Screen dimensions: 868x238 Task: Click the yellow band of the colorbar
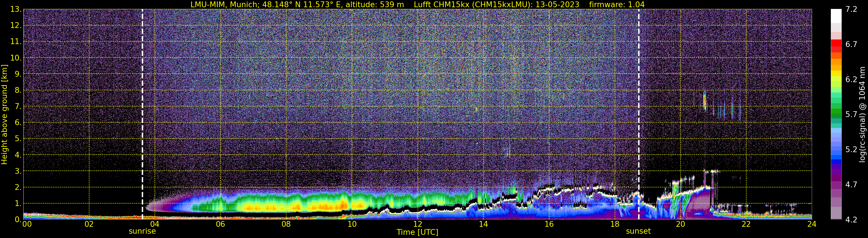point(836,73)
